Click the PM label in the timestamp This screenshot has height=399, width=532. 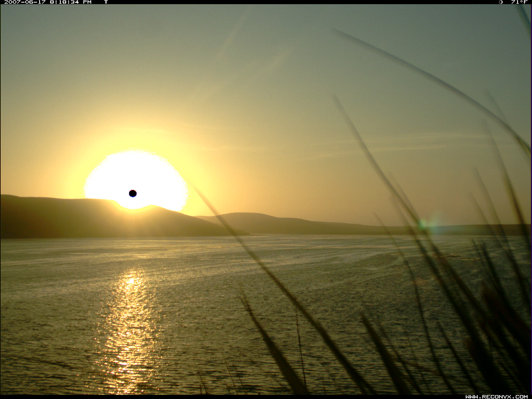pyautogui.click(x=87, y=2)
